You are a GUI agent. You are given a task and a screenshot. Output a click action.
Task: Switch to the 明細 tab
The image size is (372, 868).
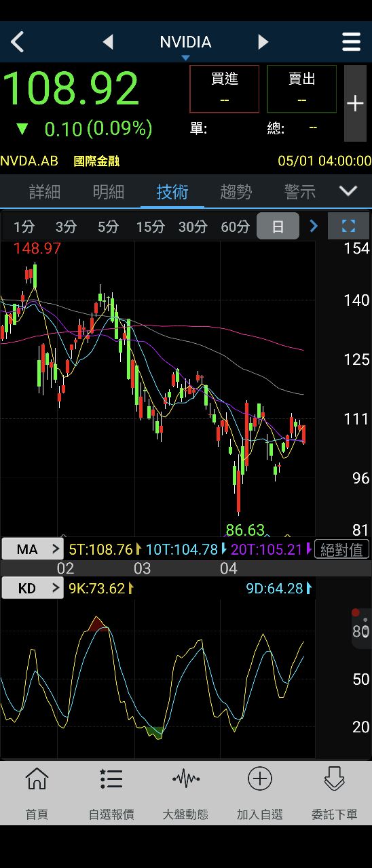click(x=109, y=192)
